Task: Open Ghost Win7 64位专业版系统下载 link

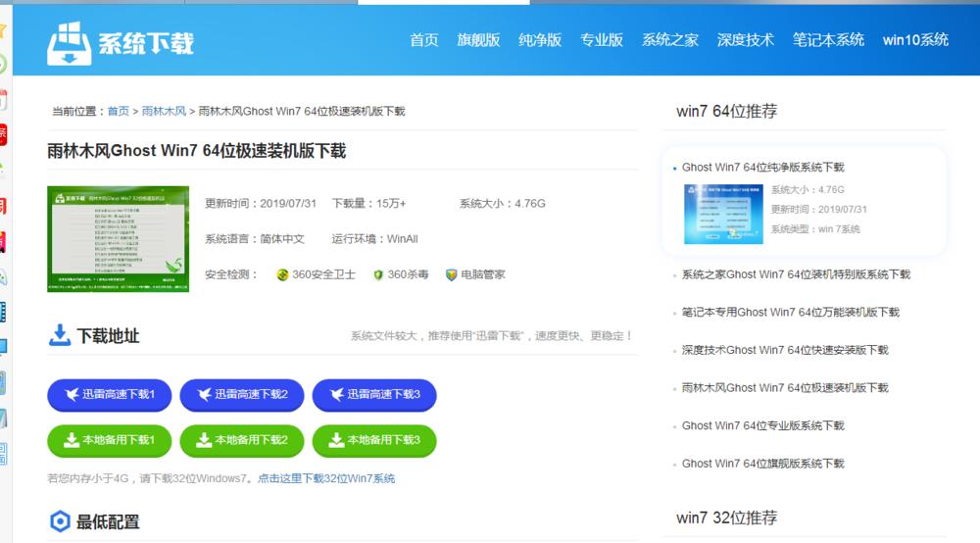Action: click(762, 425)
